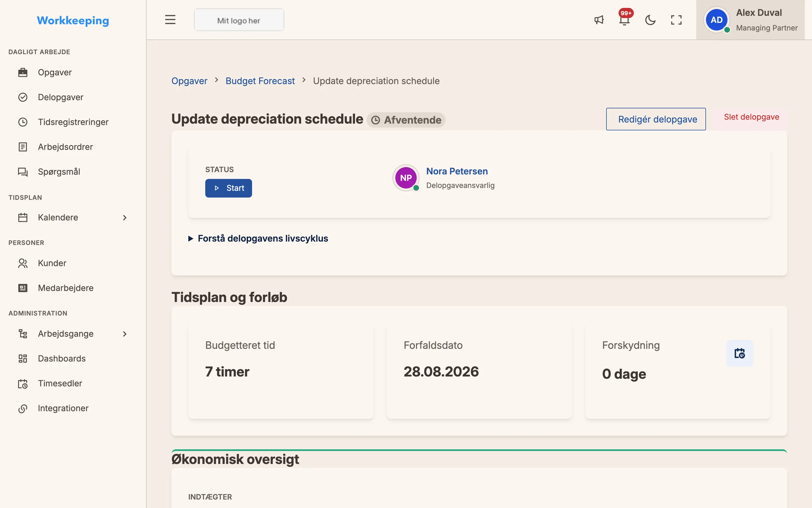Open the Alex Duval user menu

750,20
